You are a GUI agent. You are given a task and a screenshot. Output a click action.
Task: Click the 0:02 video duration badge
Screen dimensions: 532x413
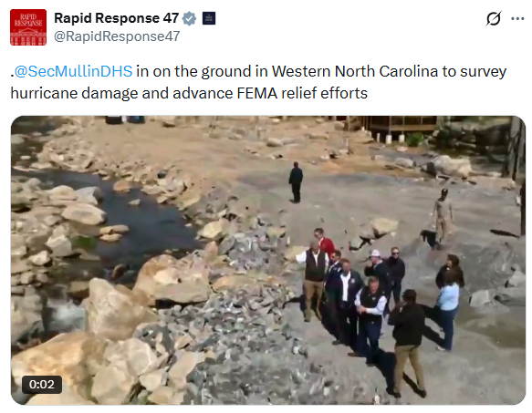click(x=42, y=385)
